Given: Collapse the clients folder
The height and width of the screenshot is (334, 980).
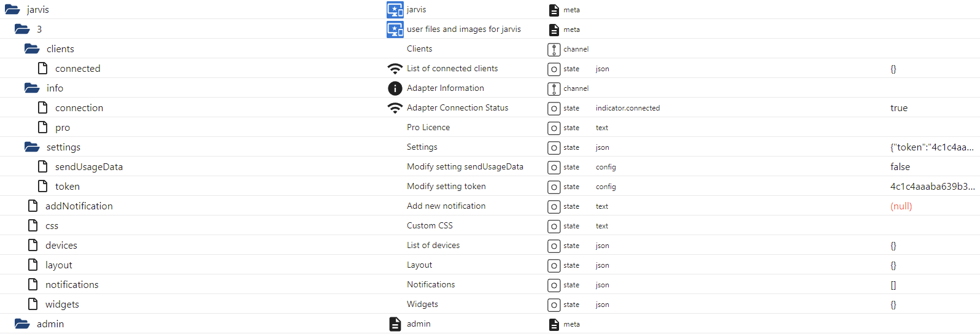Looking at the screenshot, I should (32, 49).
